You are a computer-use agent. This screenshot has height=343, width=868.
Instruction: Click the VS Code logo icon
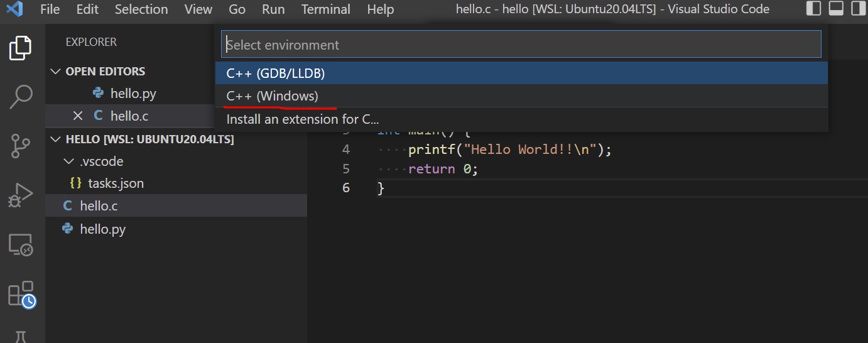15,9
